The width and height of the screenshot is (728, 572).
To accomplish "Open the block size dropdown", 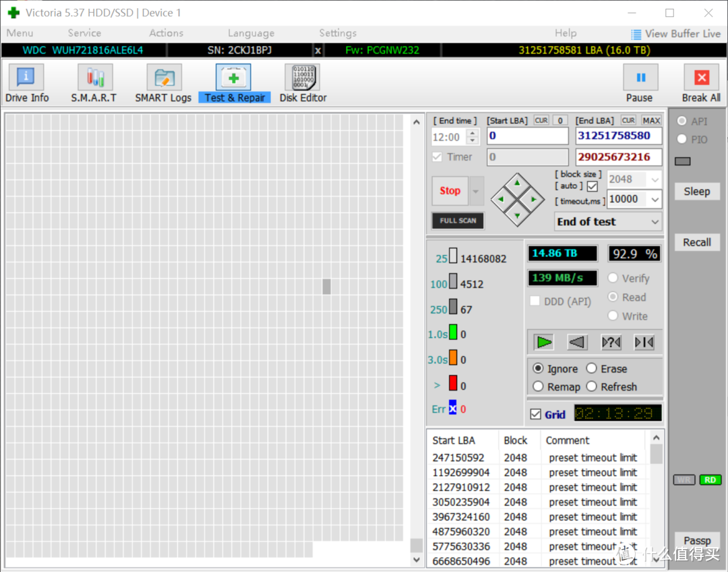I will click(655, 179).
